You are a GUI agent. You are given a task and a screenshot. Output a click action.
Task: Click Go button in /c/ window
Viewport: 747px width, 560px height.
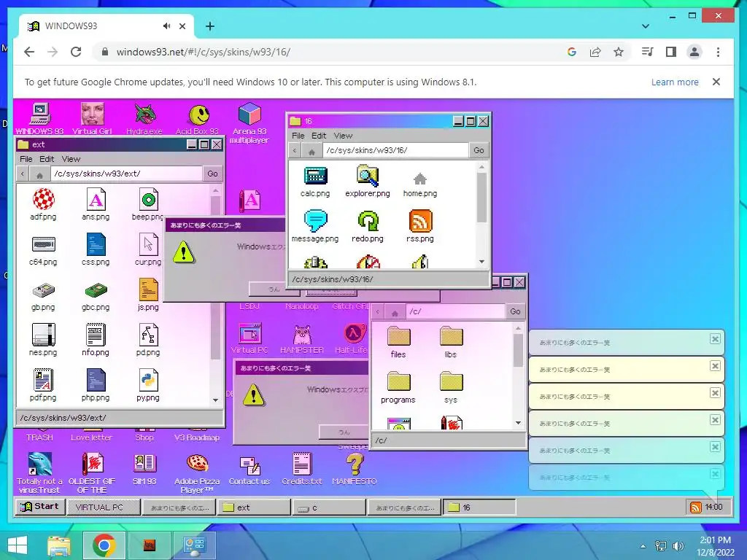(x=516, y=311)
